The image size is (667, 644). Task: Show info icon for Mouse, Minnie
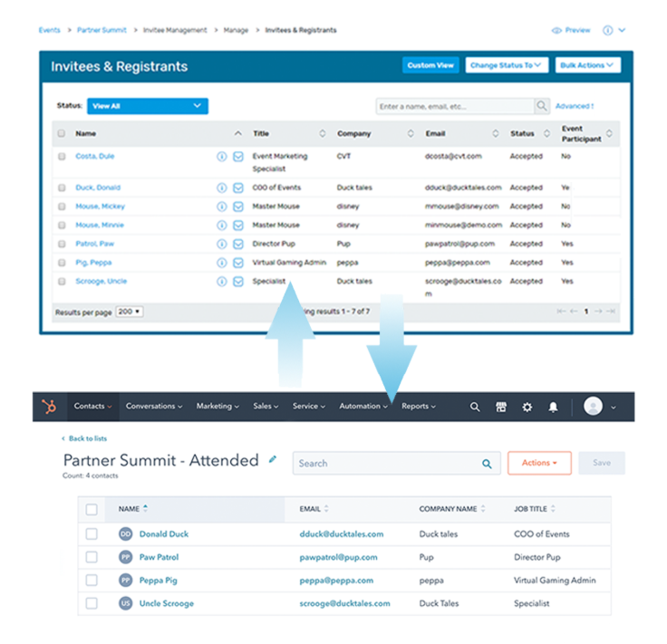[x=222, y=226]
